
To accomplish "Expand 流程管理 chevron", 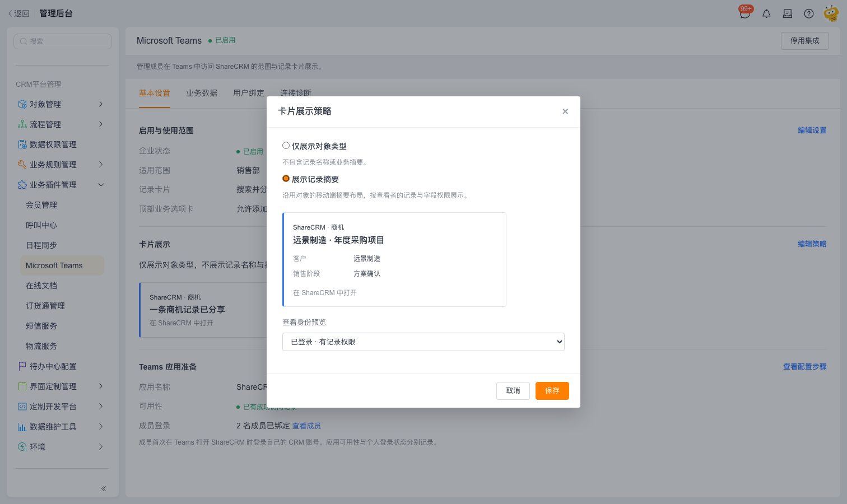I will coord(101,124).
